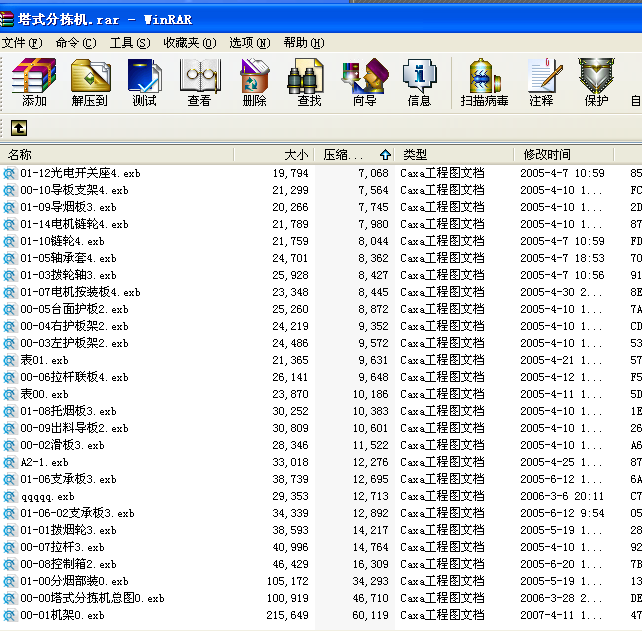The width and height of the screenshot is (642, 631).
Task: Select file 00-03左护板架2.exb
Action: [74, 343]
